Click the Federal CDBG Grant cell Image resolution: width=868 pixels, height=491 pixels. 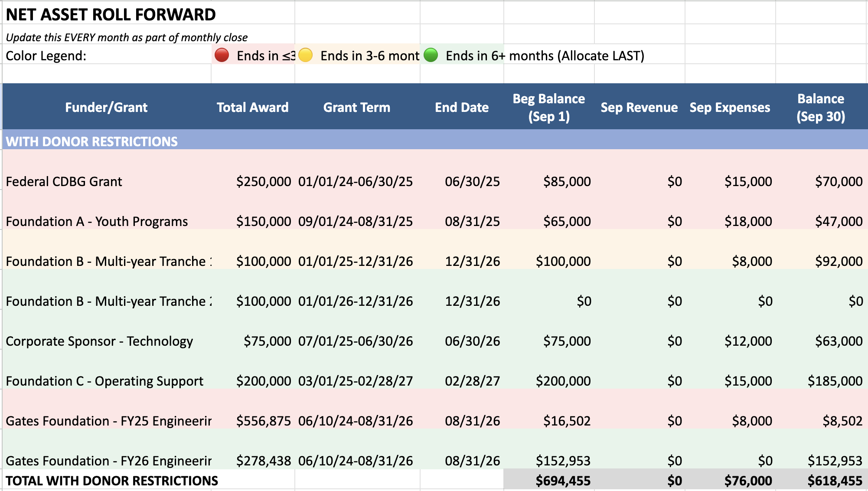[x=64, y=181]
